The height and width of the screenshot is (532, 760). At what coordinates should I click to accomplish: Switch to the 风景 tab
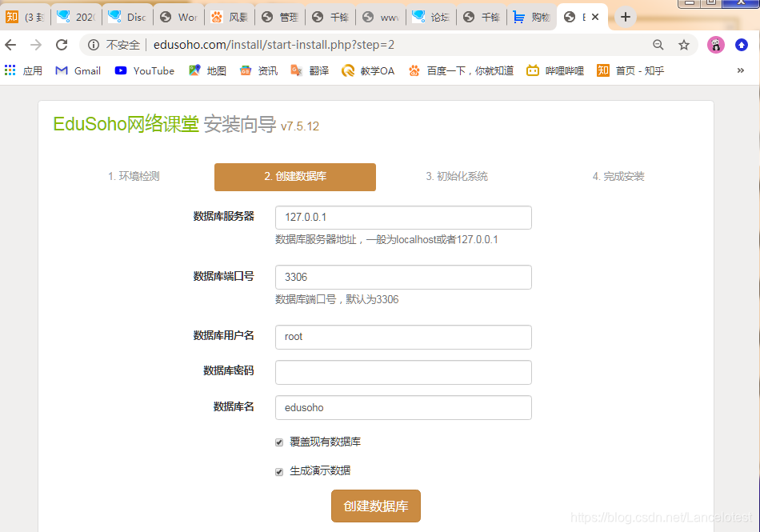click(x=229, y=17)
